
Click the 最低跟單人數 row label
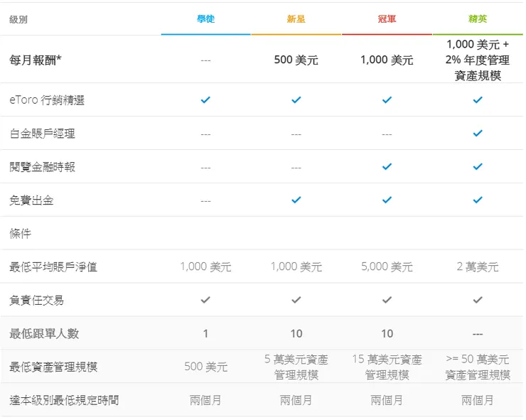pos(44,333)
